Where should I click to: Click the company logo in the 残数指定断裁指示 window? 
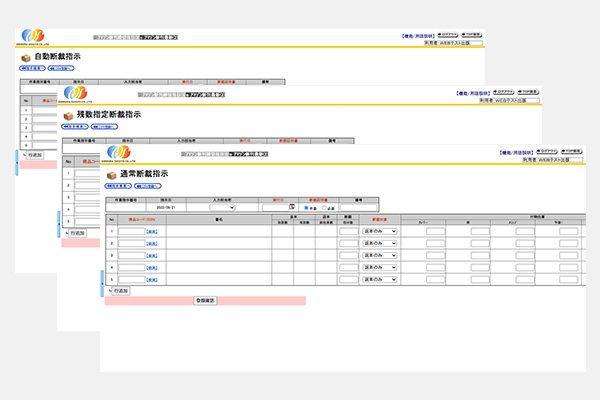pos(75,94)
